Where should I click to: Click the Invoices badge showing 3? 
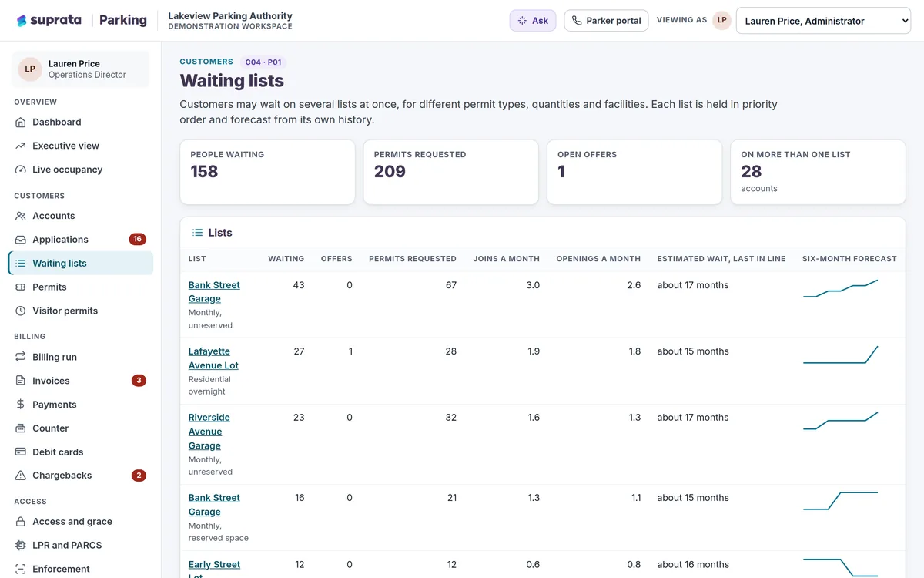139,381
